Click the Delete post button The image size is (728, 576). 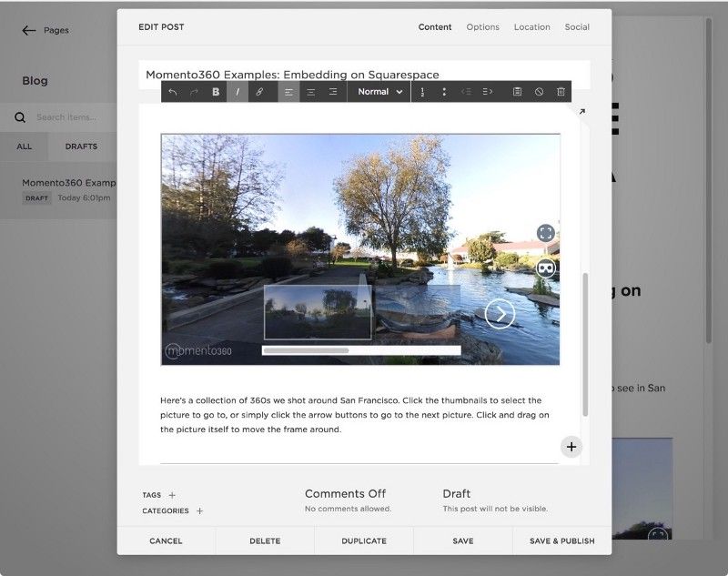[x=265, y=541]
